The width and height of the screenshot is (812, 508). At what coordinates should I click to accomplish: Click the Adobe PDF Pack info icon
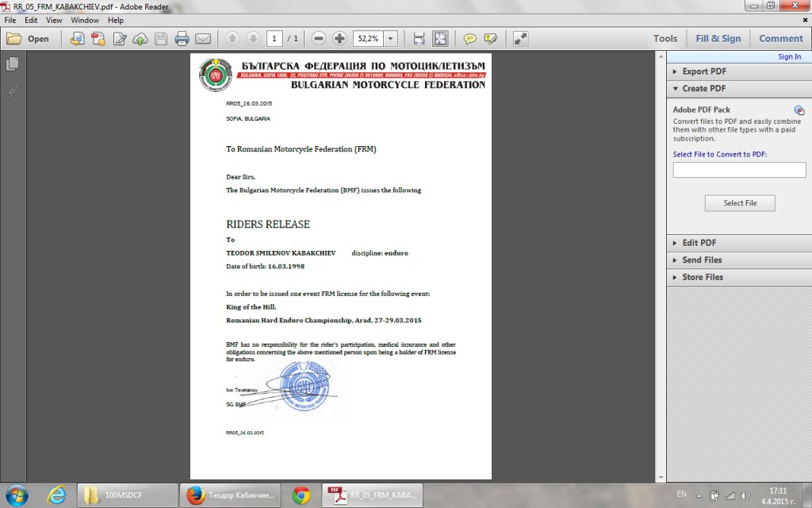coord(799,110)
